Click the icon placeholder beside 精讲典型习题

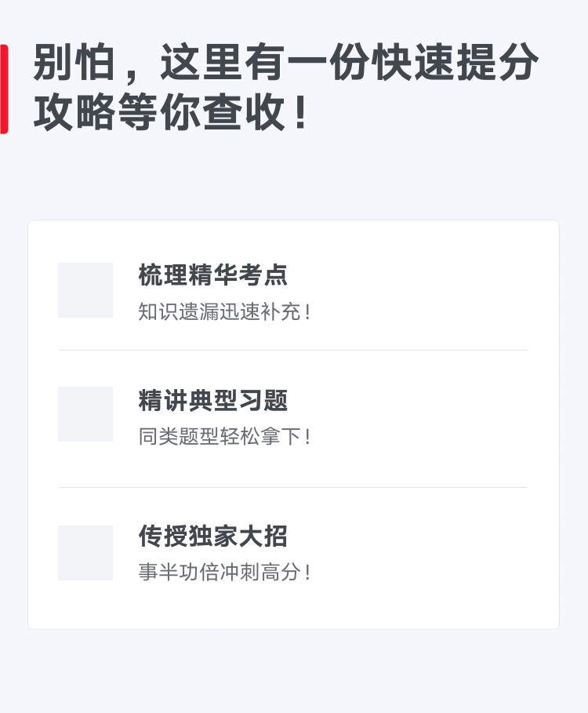pos(85,414)
